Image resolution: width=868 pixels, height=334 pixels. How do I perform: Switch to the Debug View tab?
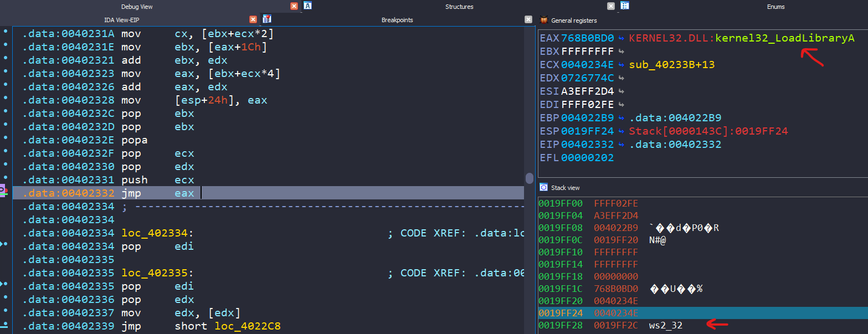137,7
